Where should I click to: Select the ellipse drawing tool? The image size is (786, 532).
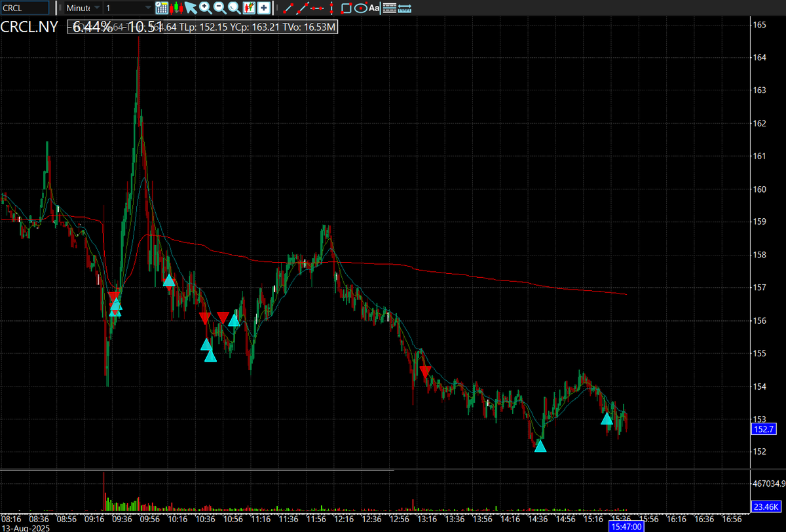360,8
